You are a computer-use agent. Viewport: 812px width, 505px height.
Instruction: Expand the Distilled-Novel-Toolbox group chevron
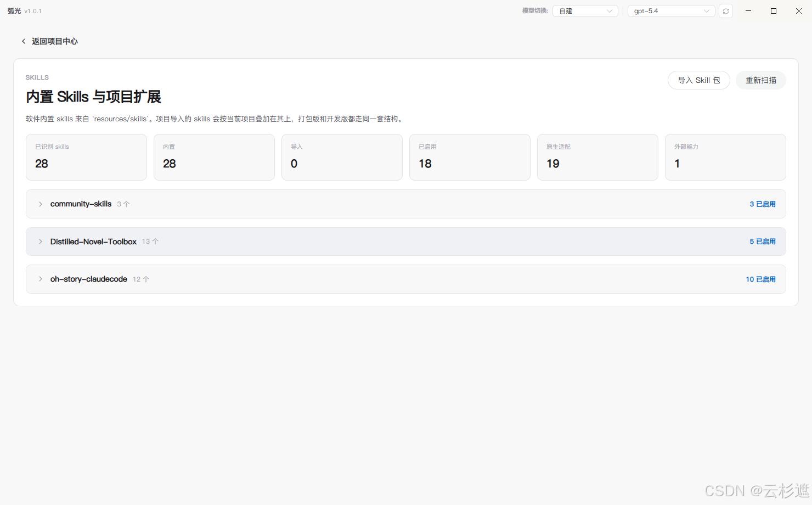tap(41, 242)
